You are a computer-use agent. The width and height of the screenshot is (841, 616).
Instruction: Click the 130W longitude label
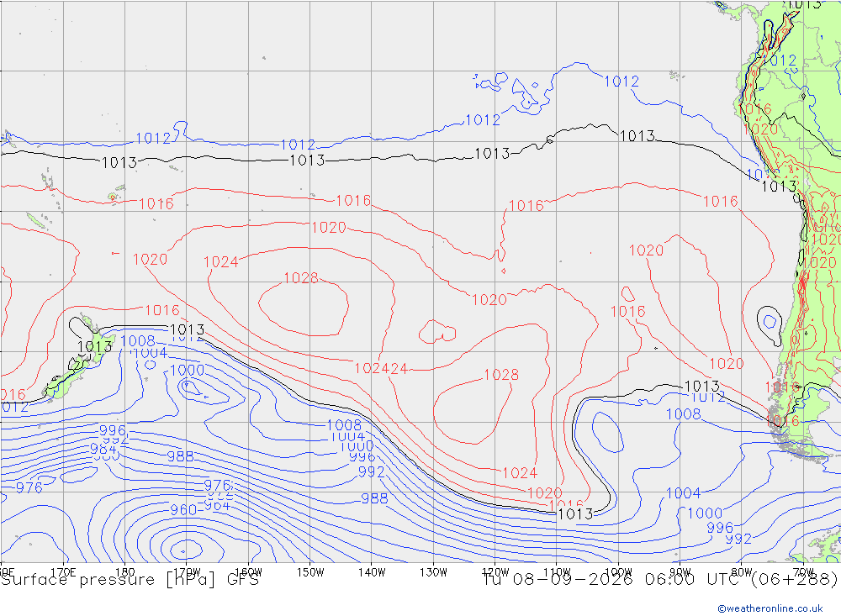(433, 572)
